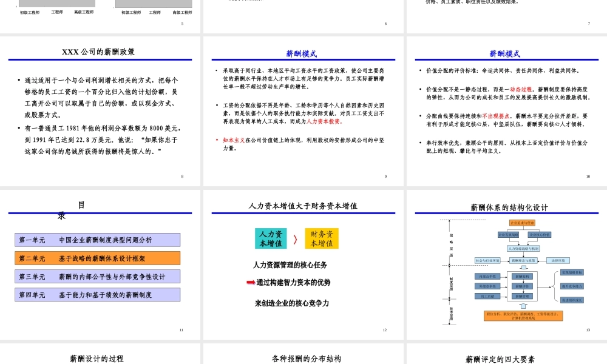
Task: Click the 薪酬评价 box in the center of the flowchart
Action: [x=522, y=287]
